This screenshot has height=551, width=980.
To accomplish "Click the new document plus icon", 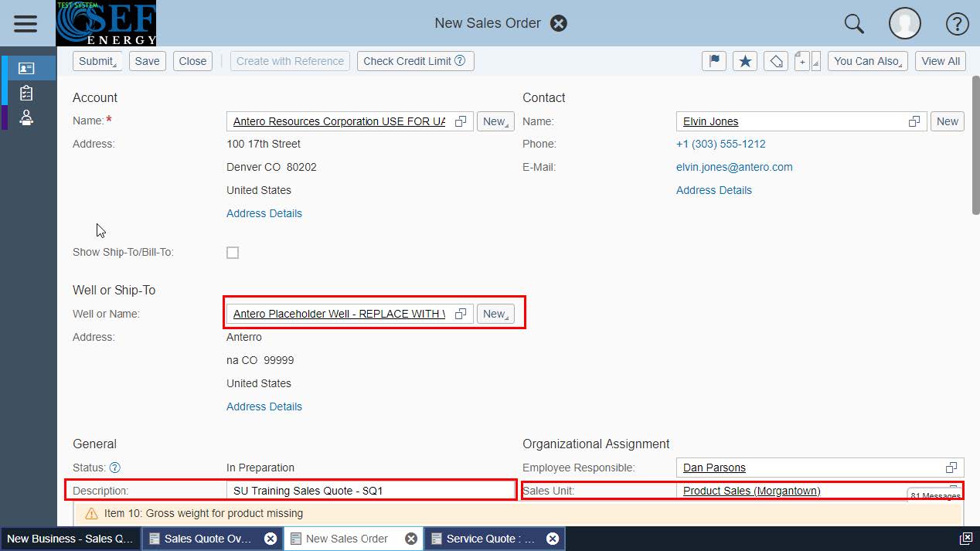I will tap(802, 61).
